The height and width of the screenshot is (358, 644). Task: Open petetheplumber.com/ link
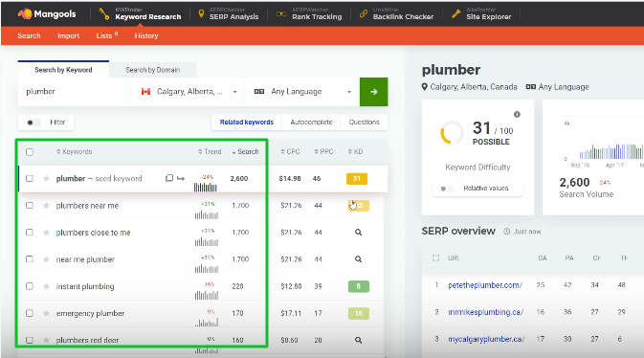point(485,285)
